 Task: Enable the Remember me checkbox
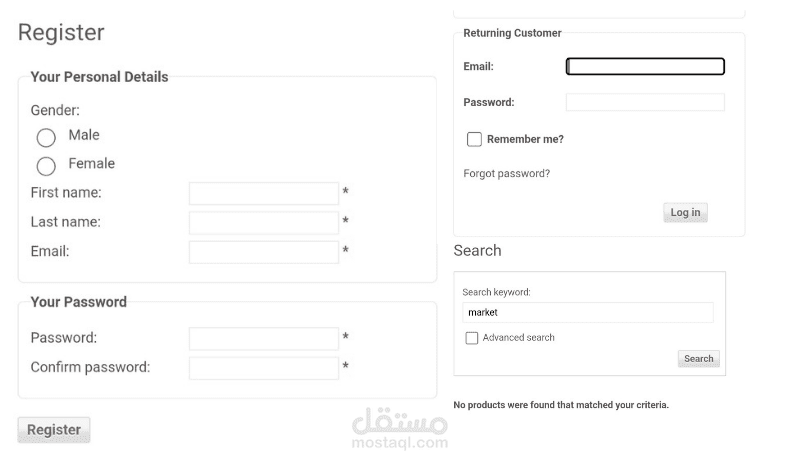(x=475, y=139)
